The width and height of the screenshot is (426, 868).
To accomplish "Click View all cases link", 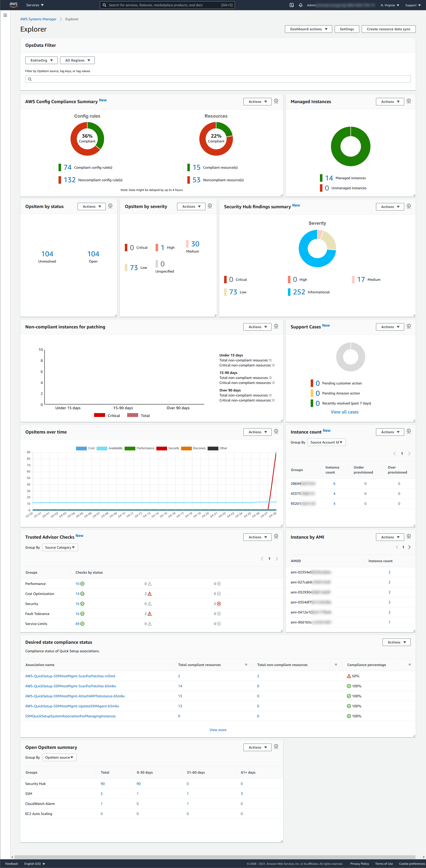I will (344, 412).
